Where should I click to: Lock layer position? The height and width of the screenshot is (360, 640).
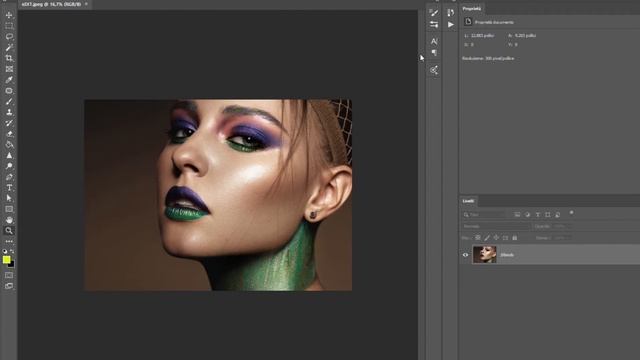coord(496,238)
